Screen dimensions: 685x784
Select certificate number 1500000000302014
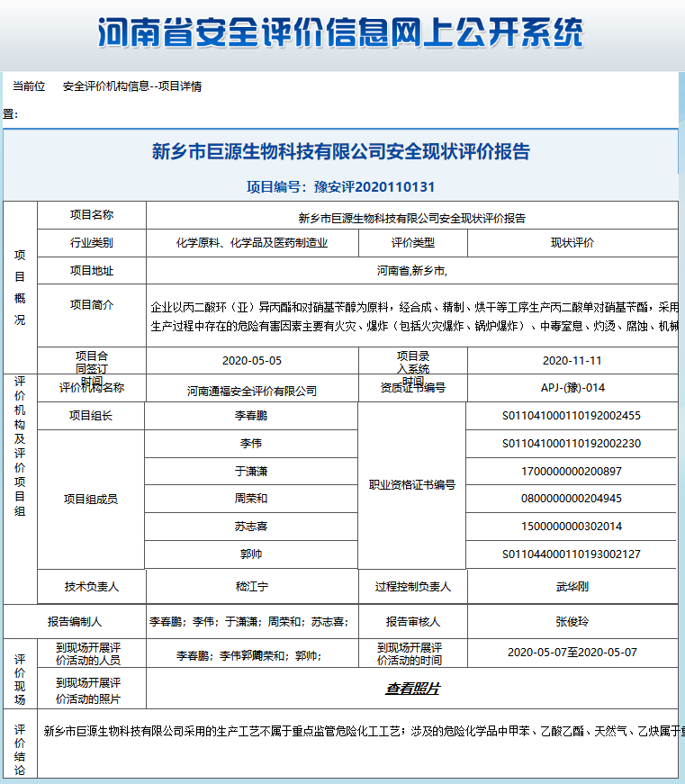572,527
